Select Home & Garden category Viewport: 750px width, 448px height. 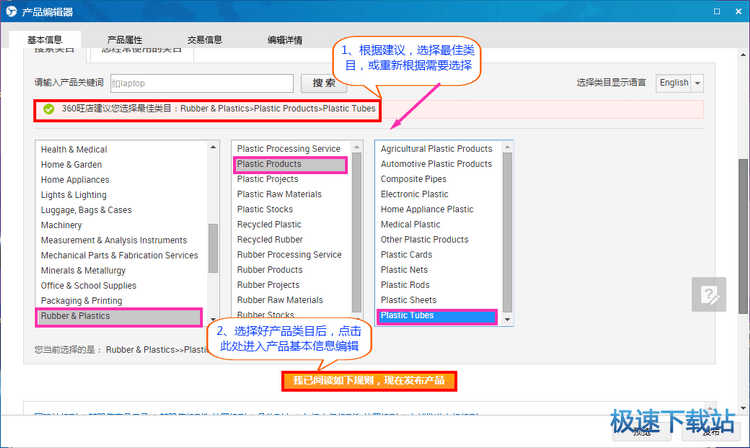[x=71, y=164]
